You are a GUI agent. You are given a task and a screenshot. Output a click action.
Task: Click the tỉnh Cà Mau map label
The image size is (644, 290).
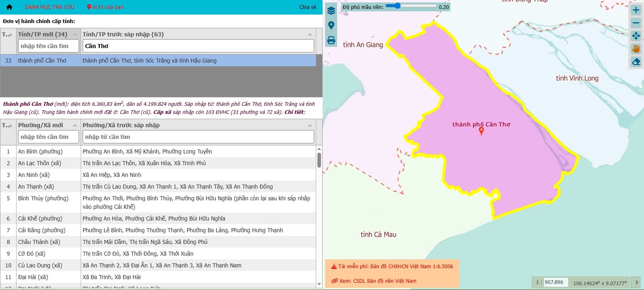click(378, 235)
